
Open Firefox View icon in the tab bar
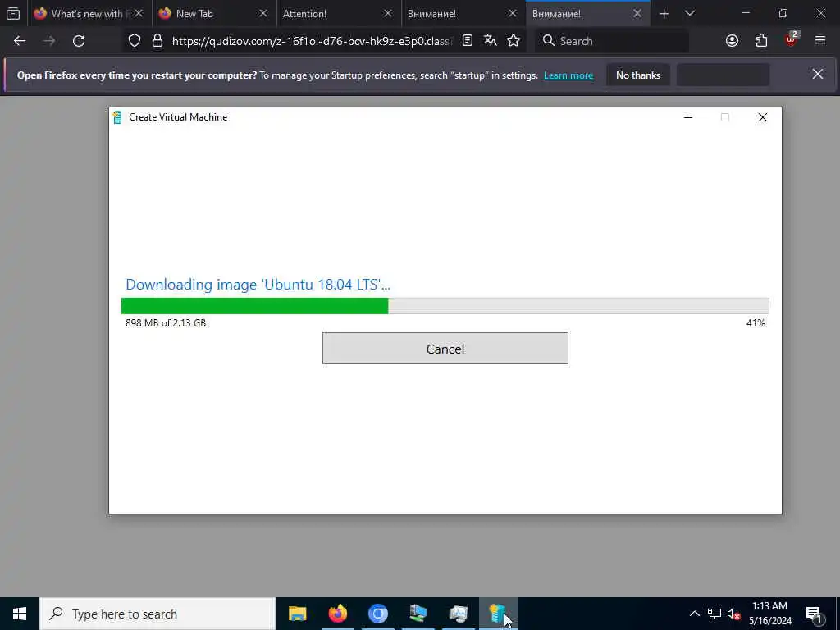pyautogui.click(x=13, y=14)
